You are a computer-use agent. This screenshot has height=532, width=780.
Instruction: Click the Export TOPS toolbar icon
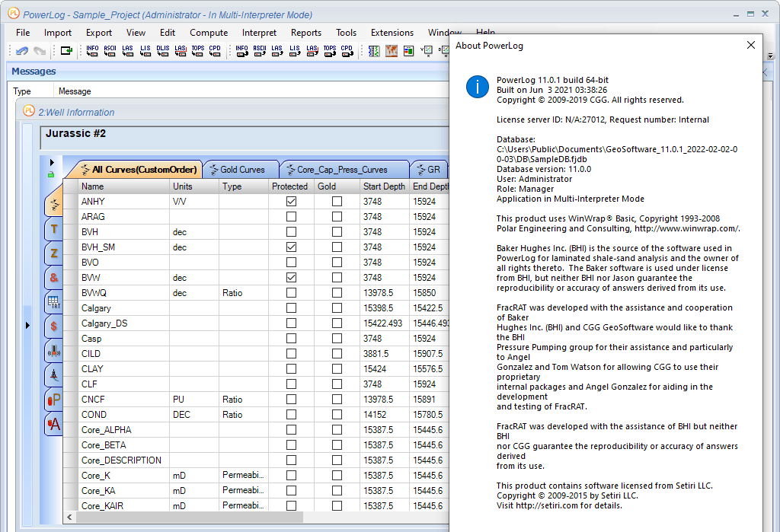tap(330, 51)
